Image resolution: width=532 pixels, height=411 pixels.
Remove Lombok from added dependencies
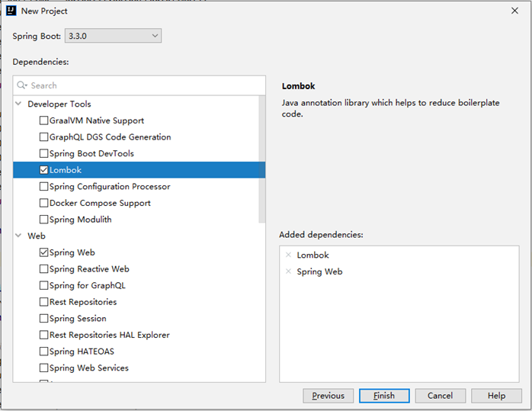coord(288,255)
